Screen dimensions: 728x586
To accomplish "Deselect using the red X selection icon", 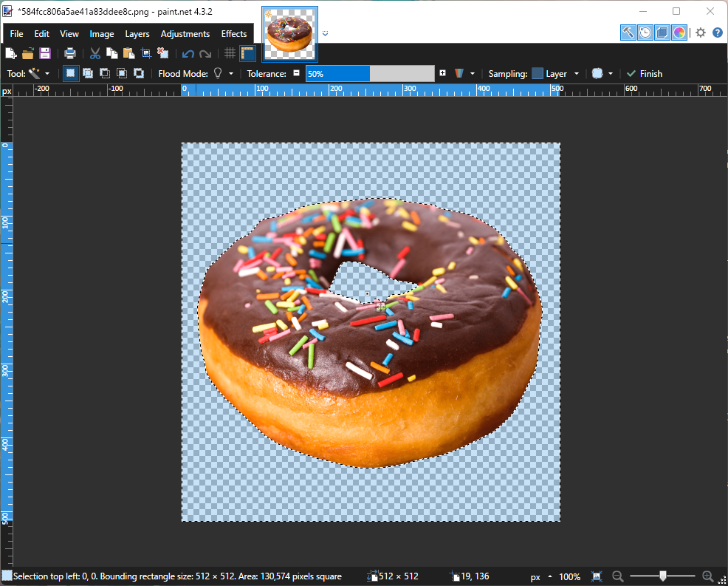I will (162, 53).
